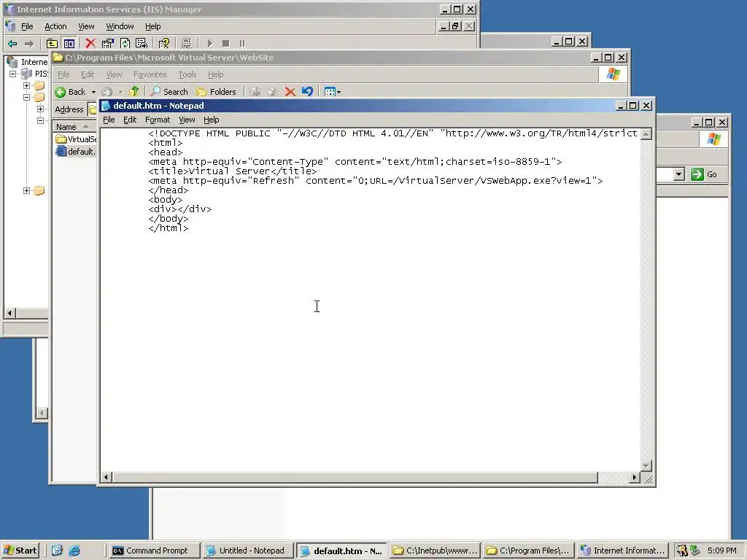Toggle IIS Manager Show/Hide Console Tree icon
The image size is (747, 560).
69,43
